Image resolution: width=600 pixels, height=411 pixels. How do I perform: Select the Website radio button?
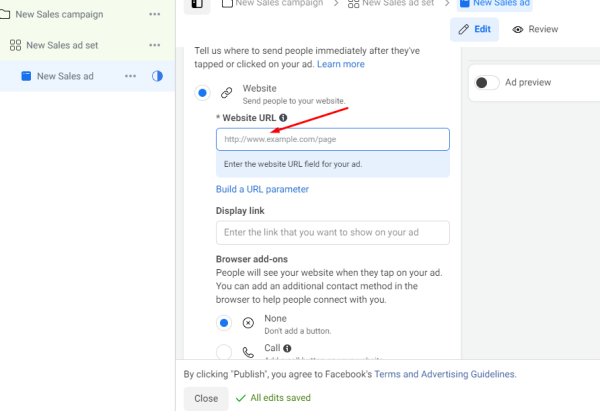coord(203,93)
